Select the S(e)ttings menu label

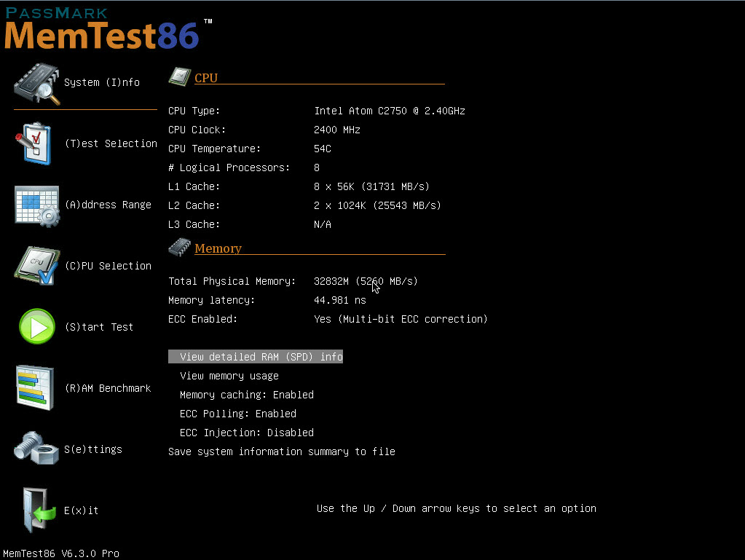pyautogui.click(x=93, y=449)
